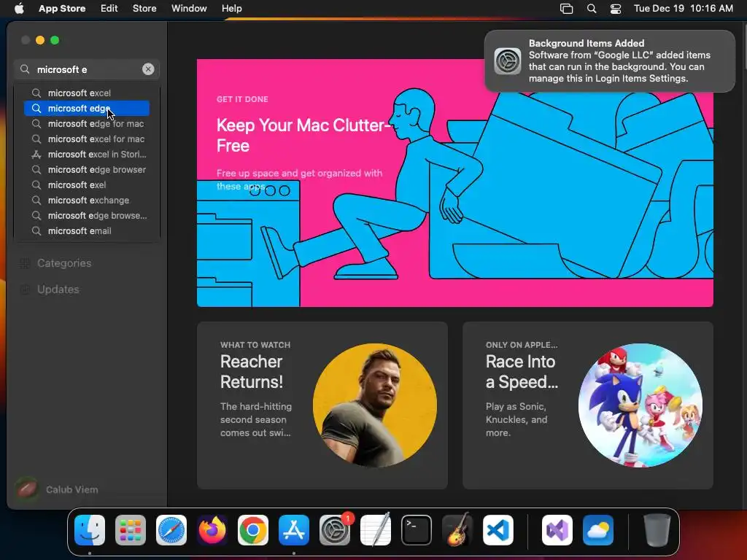This screenshot has width=747, height=560.
Task: Click the Background Items Added notification
Action: pos(610,61)
